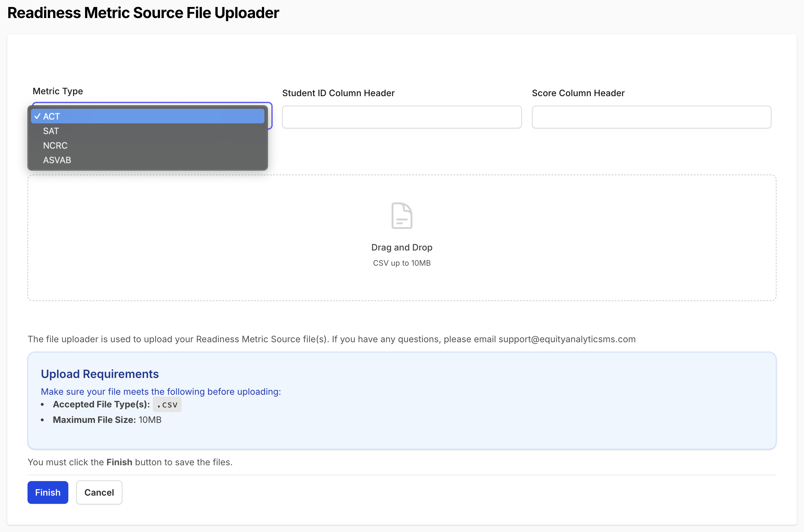Choose NCRC metric type option
The width and height of the screenshot is (804, 532).
click(55, 145)
